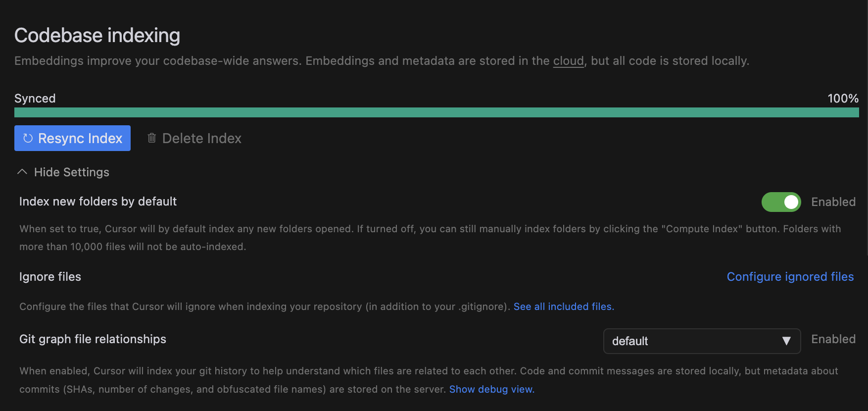Click the Synced status label

pyautogui.click(x=35, y=99)
